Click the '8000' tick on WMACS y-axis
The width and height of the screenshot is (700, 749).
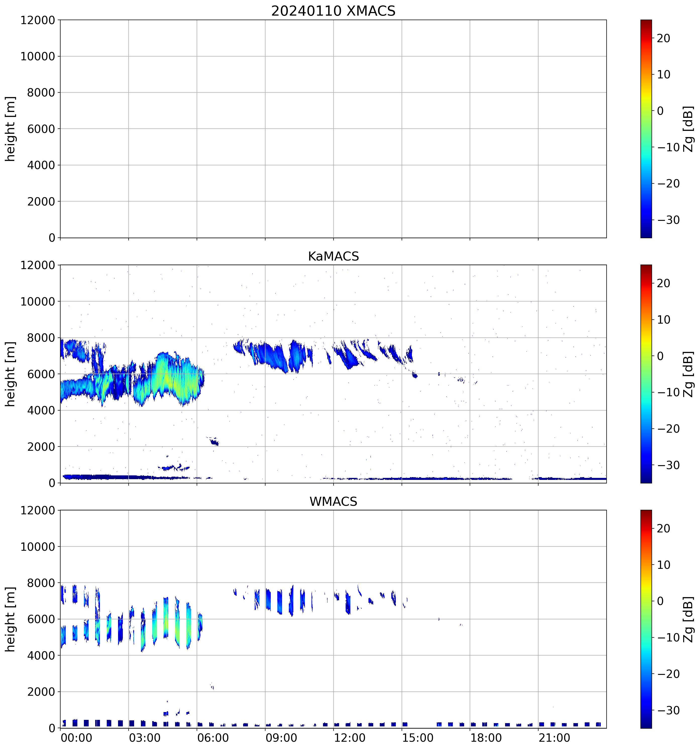(41, 583)
